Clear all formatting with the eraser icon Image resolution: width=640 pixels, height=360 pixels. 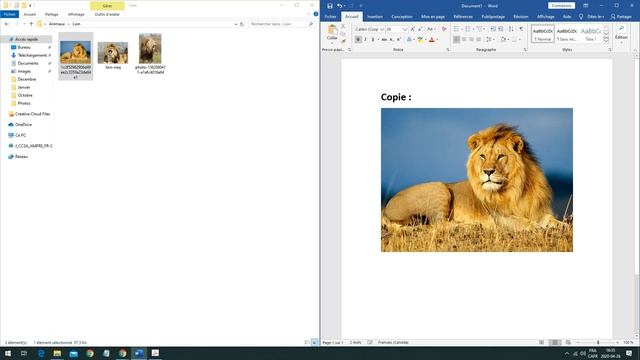[444, 29]
